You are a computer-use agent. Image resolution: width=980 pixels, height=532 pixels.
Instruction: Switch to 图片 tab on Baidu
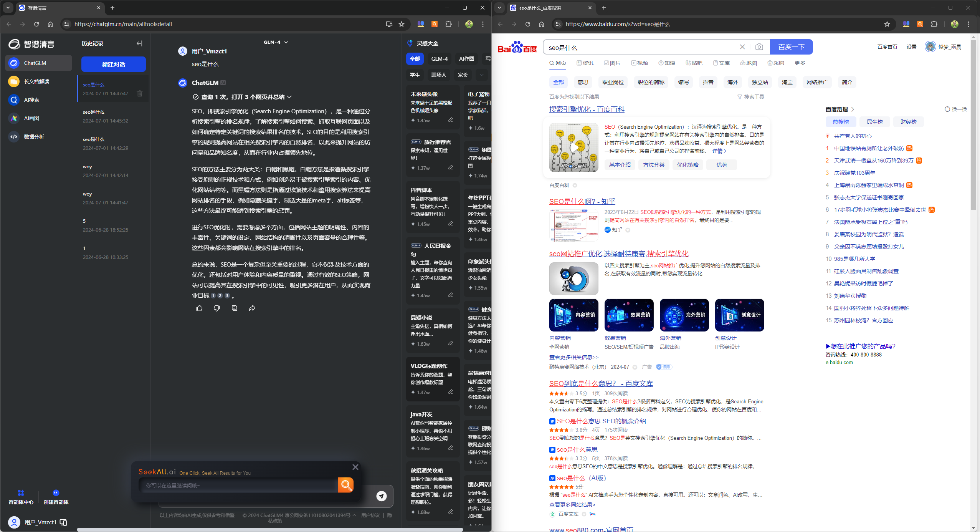[x=612, y=63]
